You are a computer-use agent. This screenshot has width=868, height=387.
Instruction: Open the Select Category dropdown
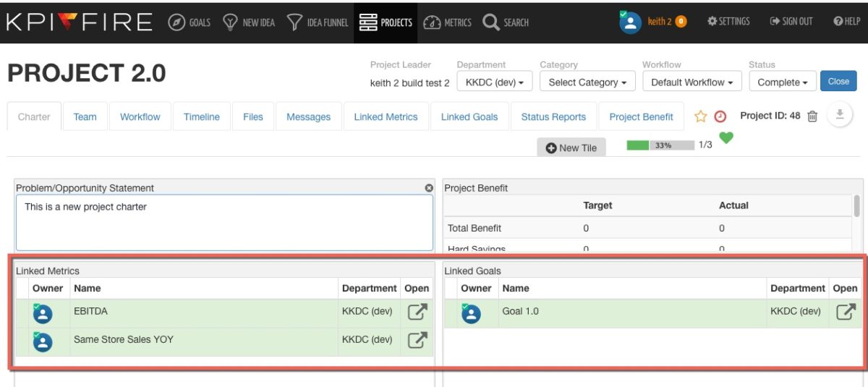(587, 82)
